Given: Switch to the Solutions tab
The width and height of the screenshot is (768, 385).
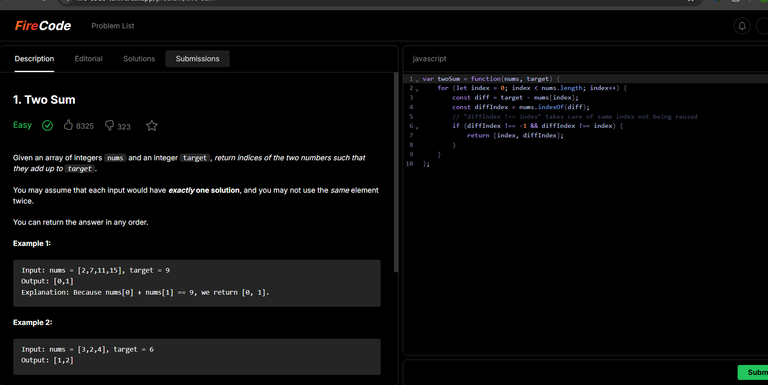Looking at the screenshot, I should (x=139, y=59).
